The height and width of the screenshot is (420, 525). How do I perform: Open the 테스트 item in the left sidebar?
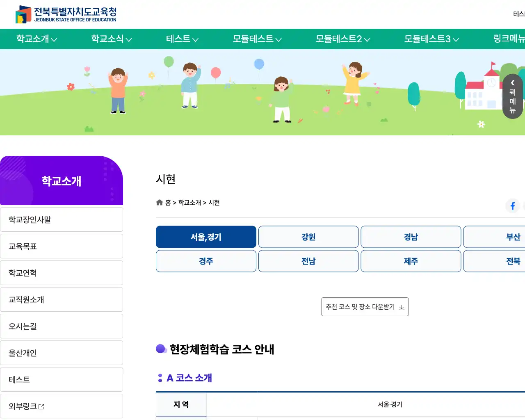[x=62, y=379]
